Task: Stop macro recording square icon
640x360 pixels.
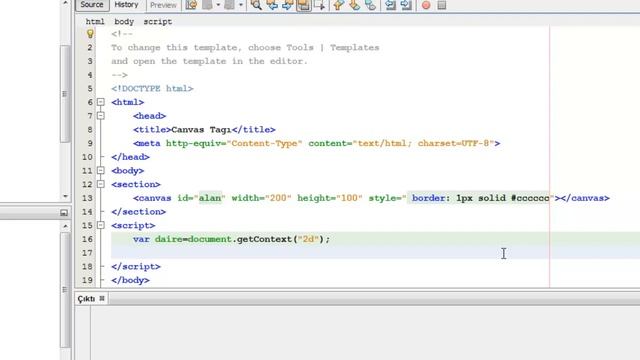Action: tap(442, 5)
